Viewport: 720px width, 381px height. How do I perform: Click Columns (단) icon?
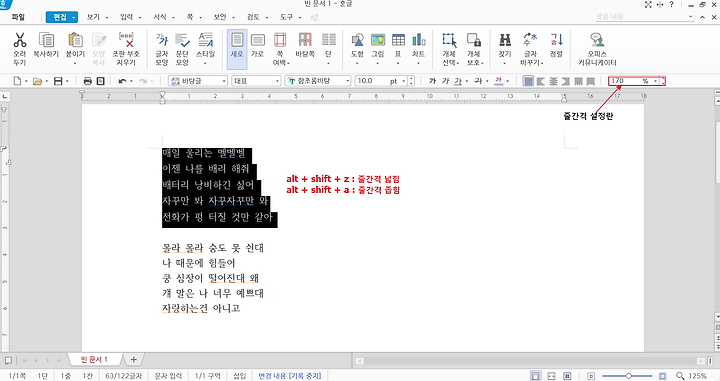pyautogui.click(x=328, y=40)
